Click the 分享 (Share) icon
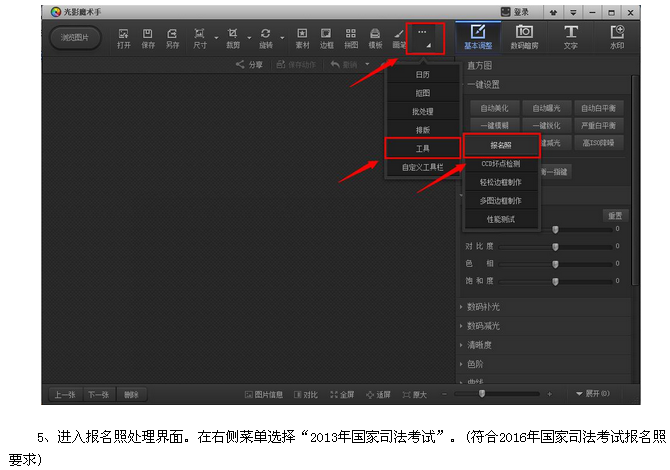Image resolution: width=670 pixels, height=470 pixels. click(240, 65)
